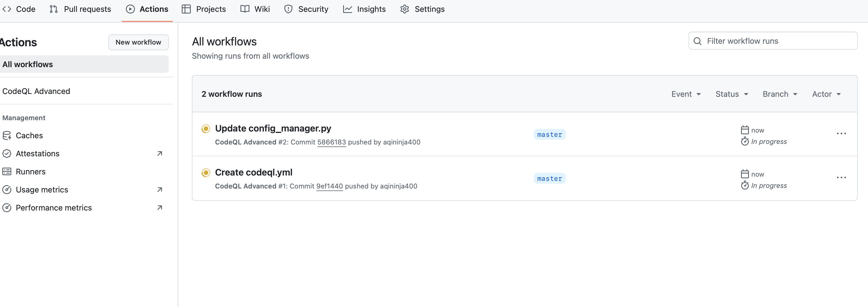Click in-progress status icon for Update config_manager.py
Image resolution: width=868 pixels, height=307 pixels.
coord(206,129)
